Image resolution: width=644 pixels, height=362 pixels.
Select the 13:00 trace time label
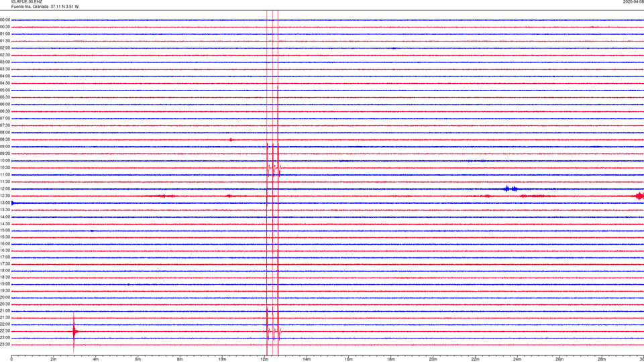[x=5, y=203]
